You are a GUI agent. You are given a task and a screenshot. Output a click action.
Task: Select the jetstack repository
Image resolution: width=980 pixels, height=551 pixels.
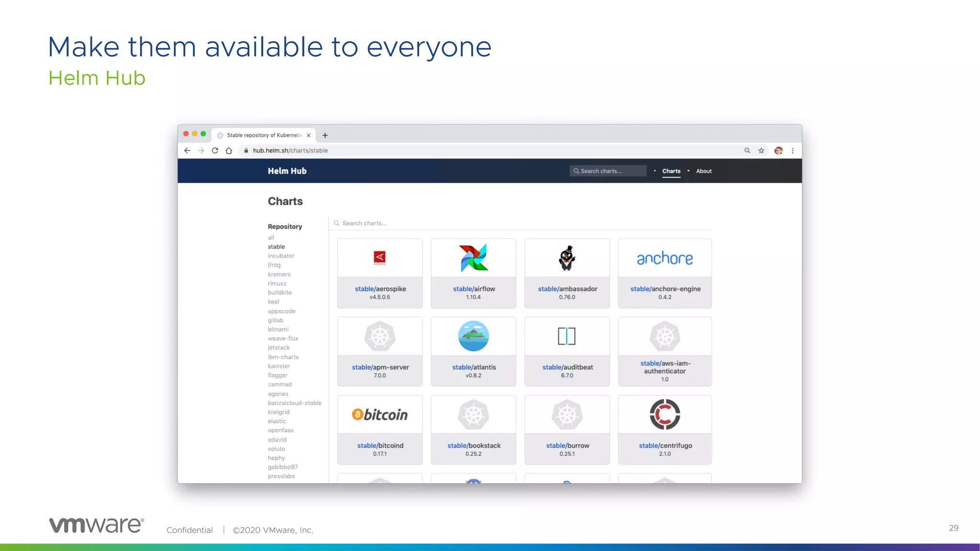click(278, 348)
